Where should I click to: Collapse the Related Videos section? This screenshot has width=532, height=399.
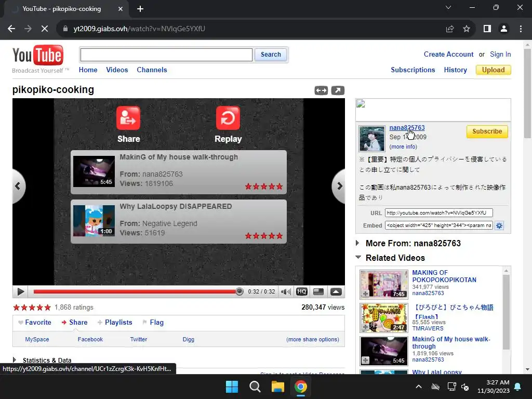(358, 258)
